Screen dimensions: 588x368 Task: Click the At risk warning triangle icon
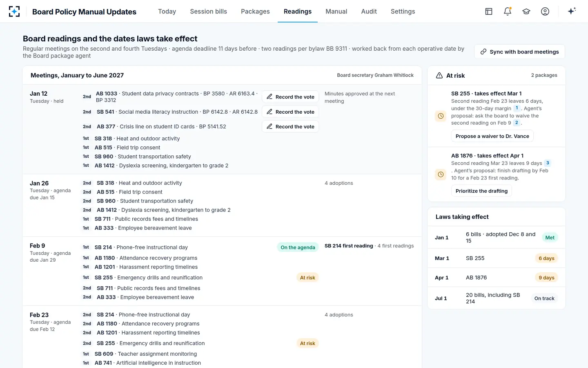(x=439, y=75)
